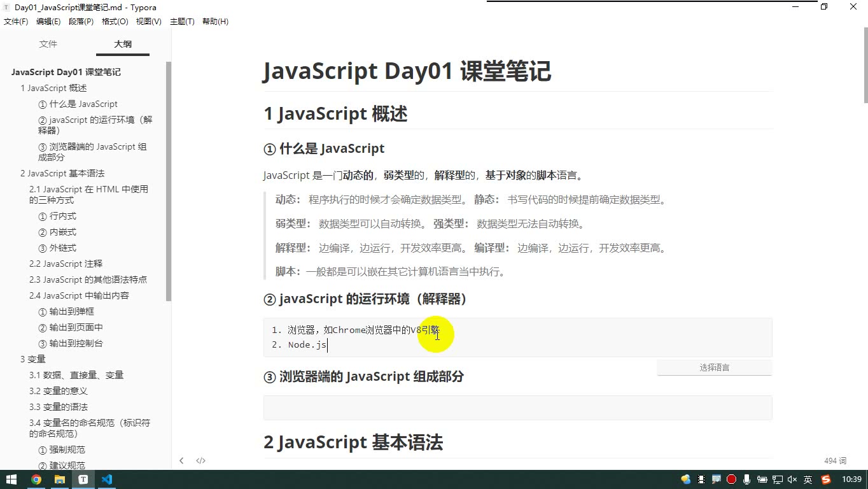Open the 编辑(E) menu

coord(48,22)
